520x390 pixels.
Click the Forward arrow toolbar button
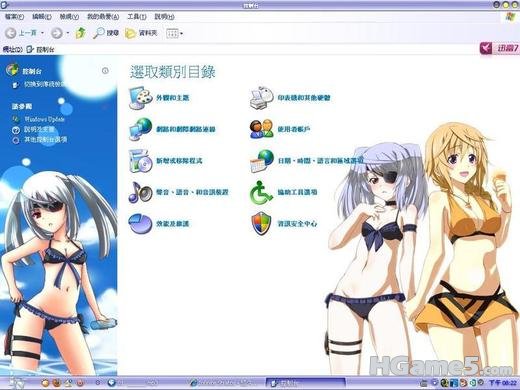[57, 33]
